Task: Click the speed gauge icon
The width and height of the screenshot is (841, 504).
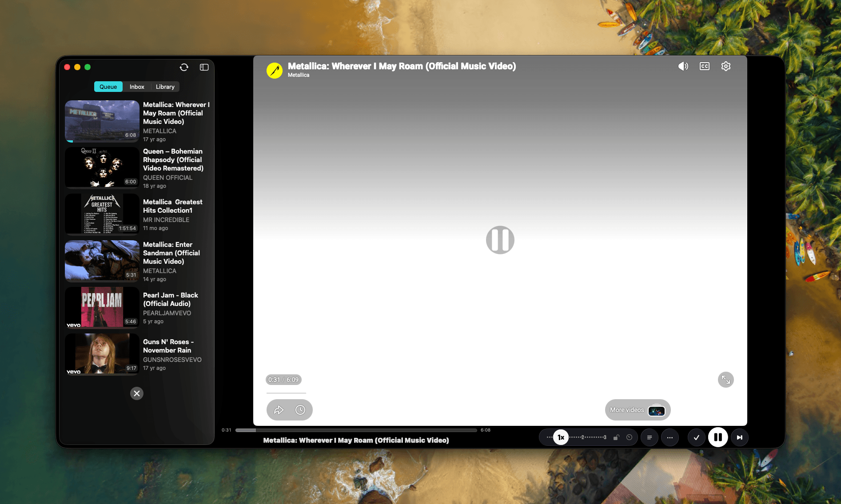Action: click(x=630, y=437)
